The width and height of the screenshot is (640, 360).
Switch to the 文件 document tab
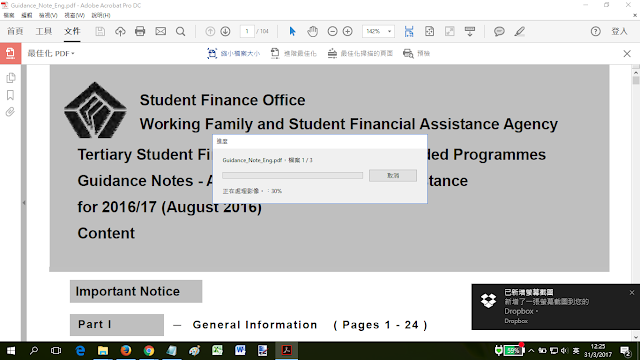pos(72,31)
